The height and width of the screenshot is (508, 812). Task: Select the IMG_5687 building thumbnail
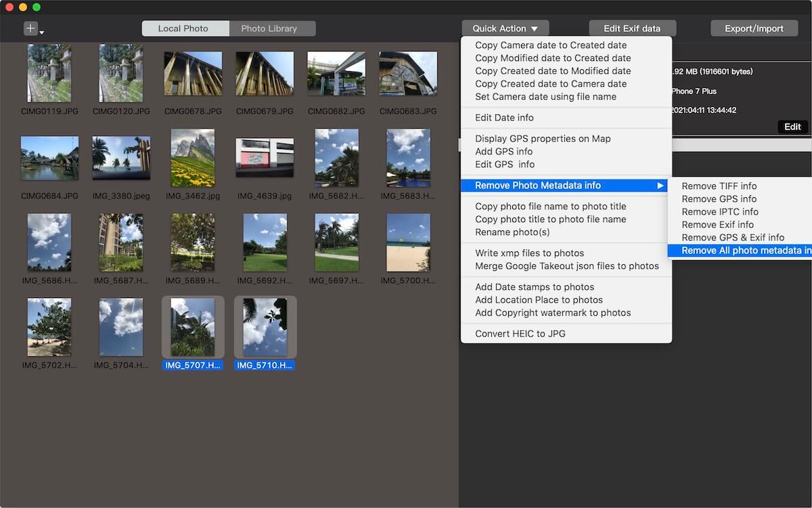pos(121,242)
